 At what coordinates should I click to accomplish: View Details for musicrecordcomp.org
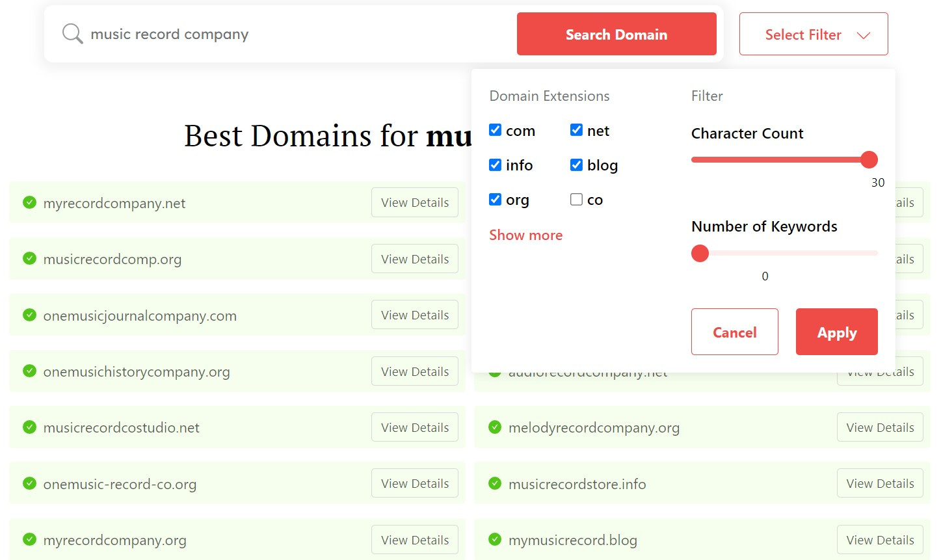[x=415, y=259]
